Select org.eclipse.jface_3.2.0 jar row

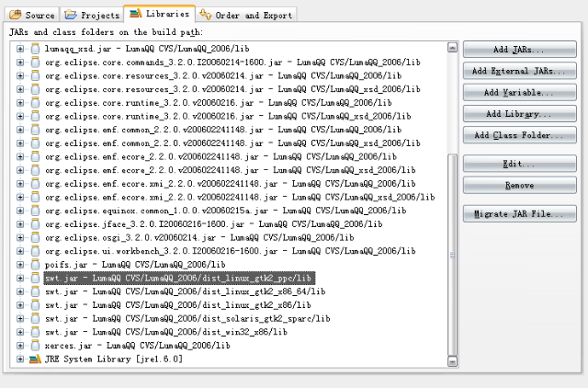click(x=213, y=224)
